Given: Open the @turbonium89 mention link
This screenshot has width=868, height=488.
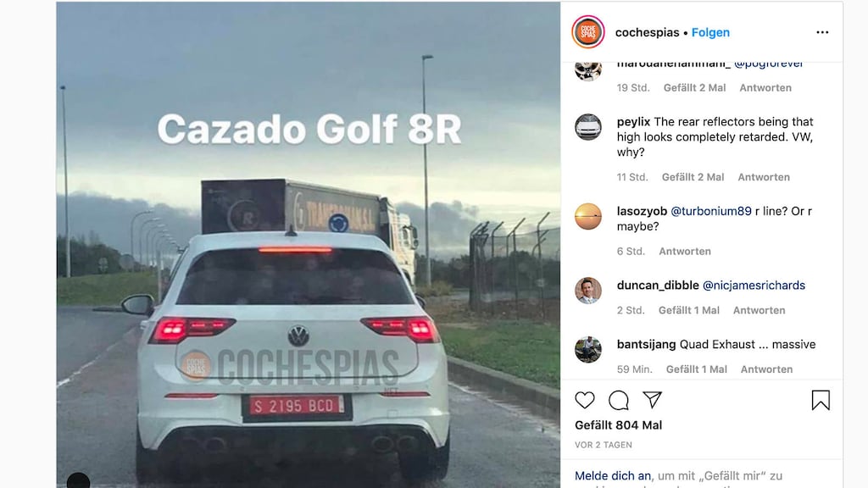Looking at the screenshot, I should coord(711,211).
